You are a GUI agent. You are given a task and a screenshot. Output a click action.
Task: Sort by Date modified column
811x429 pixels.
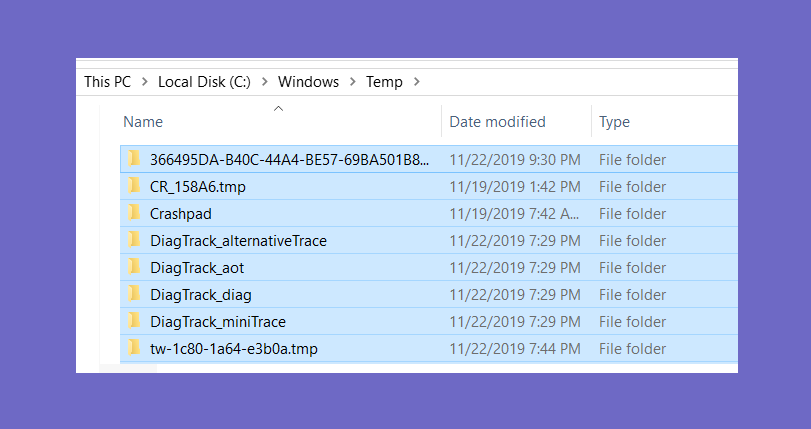click(x=517, y=121)
